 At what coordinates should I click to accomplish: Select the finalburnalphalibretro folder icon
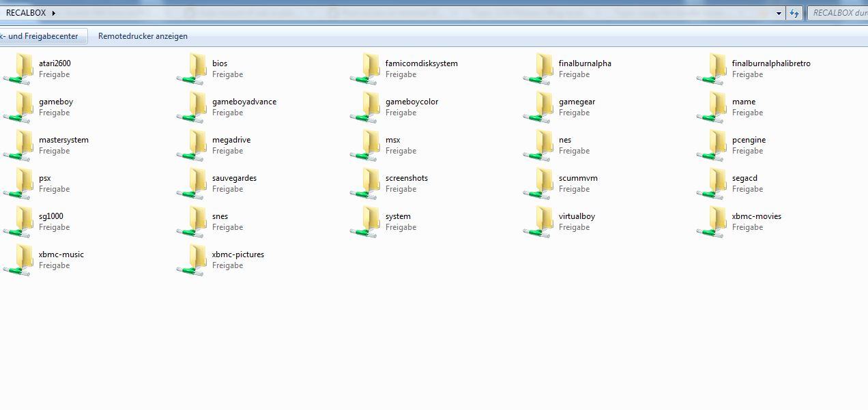coord(712,69)
